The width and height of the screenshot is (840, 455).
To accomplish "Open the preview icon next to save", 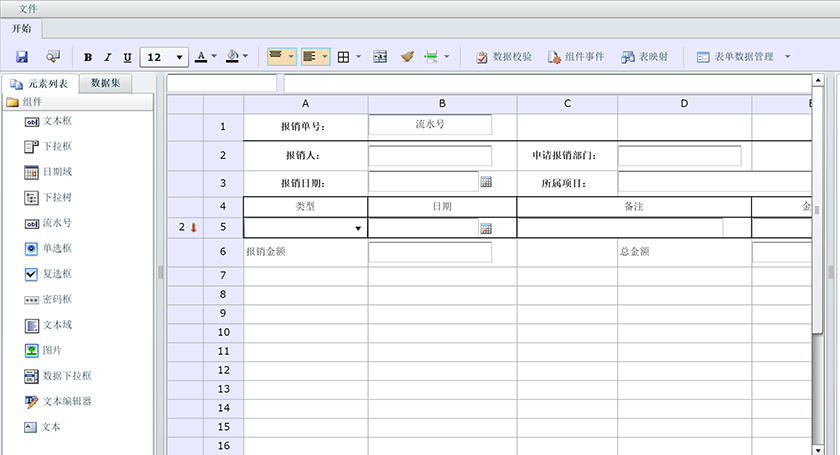I will (x=53, y=56).
